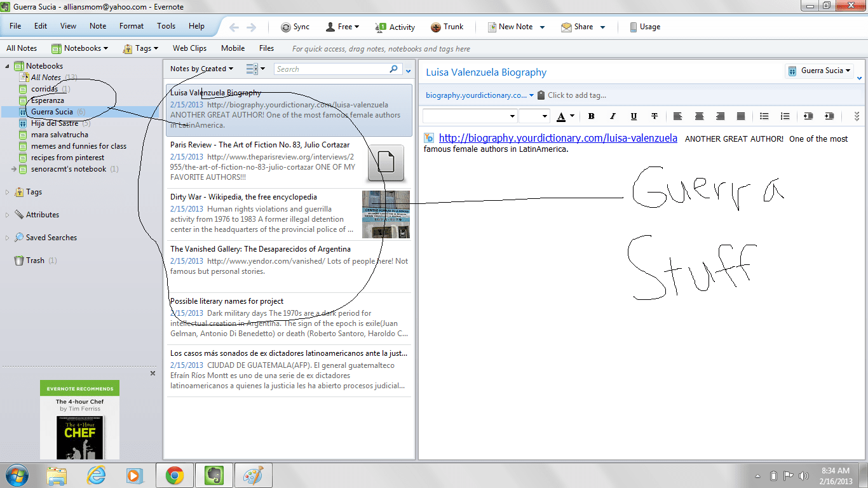Open the 'Notes by Created' sort dropdown
This screenshot has height=488, width=868.
point(201,69)
